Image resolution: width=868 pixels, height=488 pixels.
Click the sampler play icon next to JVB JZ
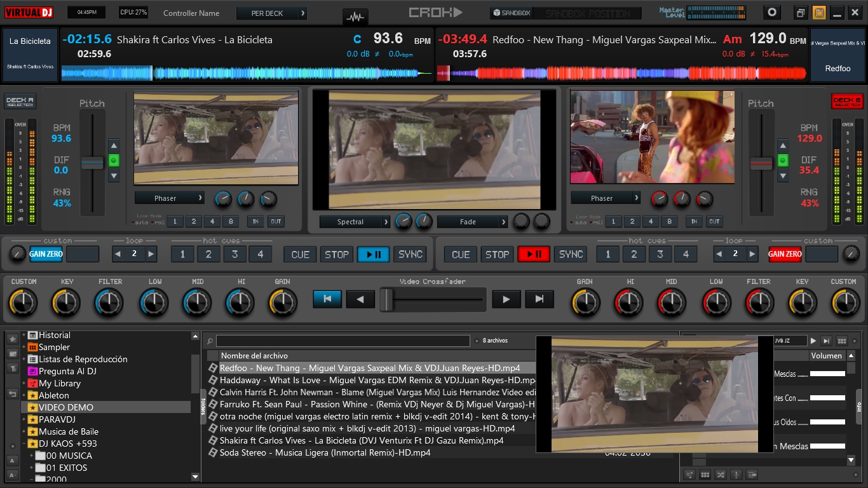pyautogui.click(x=813, y=341)
